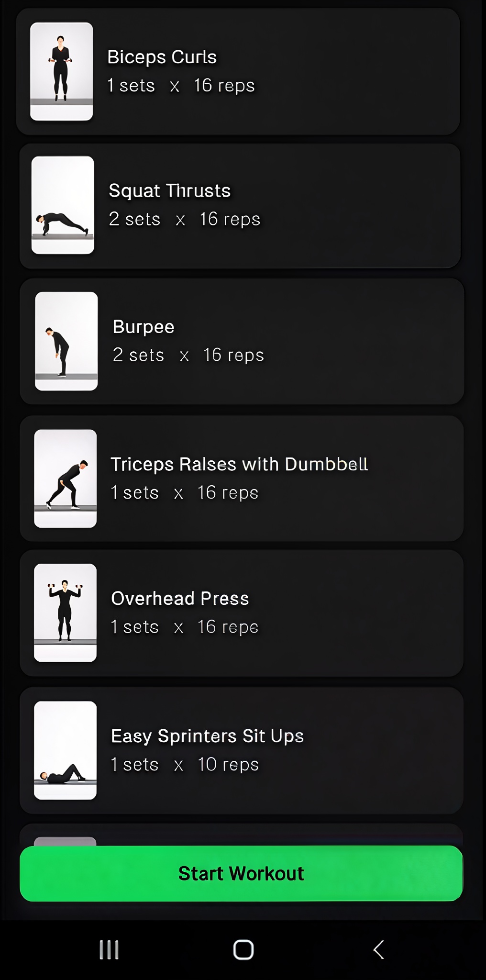Tap the Burpee exercise title
Screen dimensions: 486x980
(x=144, y=327)
